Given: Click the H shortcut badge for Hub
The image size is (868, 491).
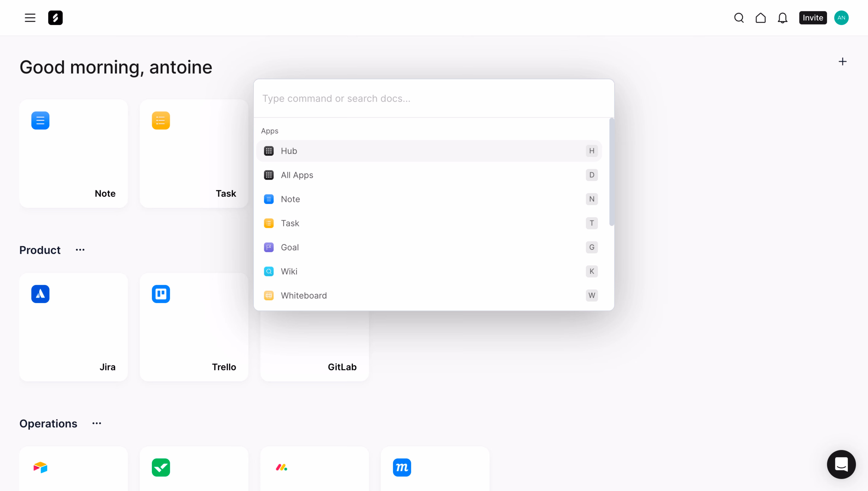Looking at the screenshot, I should tap(592, 151).
